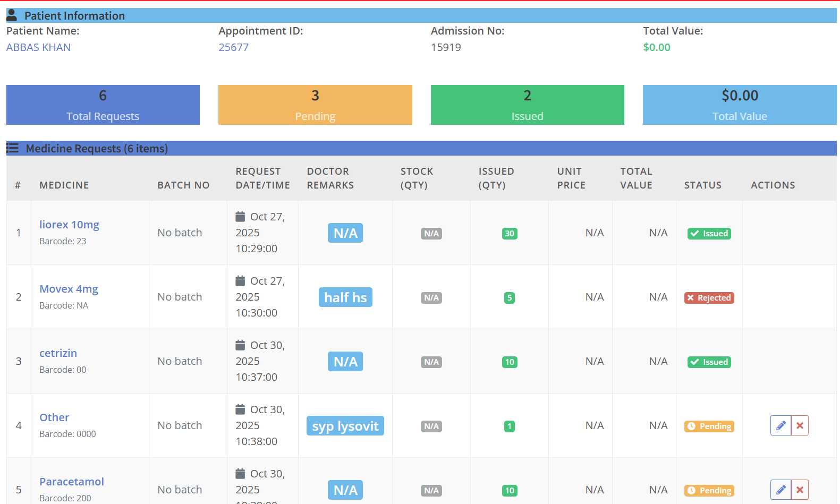Open the liorex 10mg medicine link
840x504 pixels.
point(69,225)
